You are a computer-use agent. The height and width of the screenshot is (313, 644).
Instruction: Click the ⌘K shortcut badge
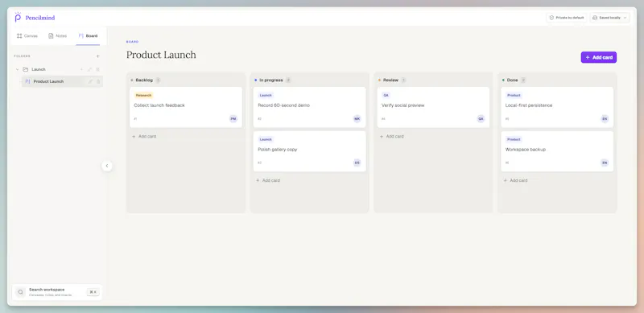93,292
